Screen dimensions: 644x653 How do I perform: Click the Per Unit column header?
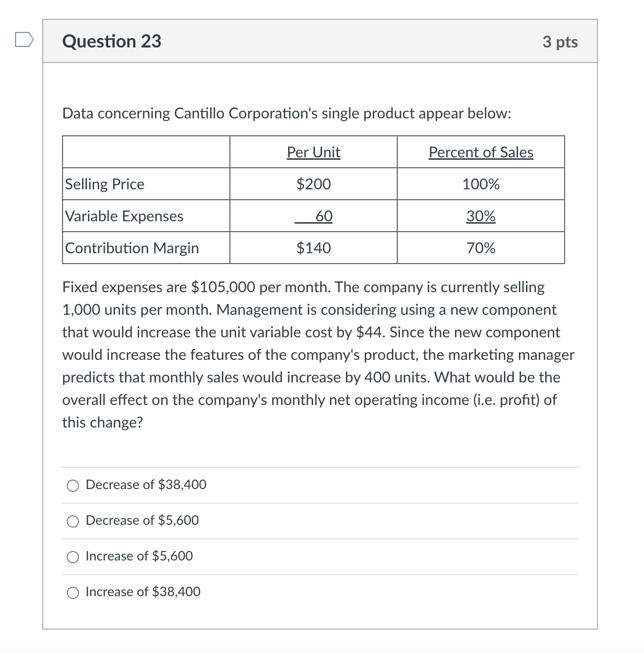(x=313, y=152)
